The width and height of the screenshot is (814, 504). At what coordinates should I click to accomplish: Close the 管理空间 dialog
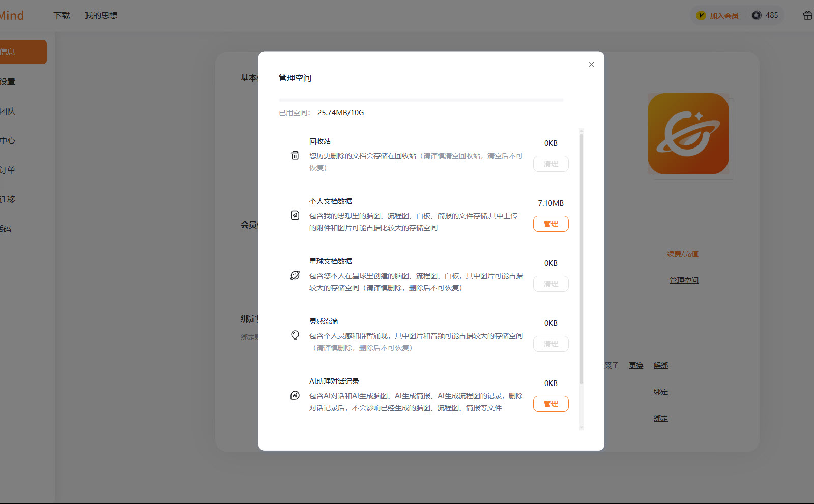coord(591,65)
